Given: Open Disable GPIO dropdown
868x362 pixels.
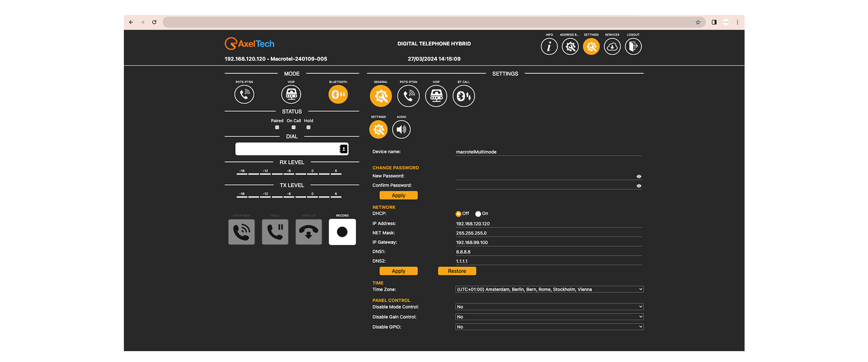Looking at the screenshot, I should [549, 327].
